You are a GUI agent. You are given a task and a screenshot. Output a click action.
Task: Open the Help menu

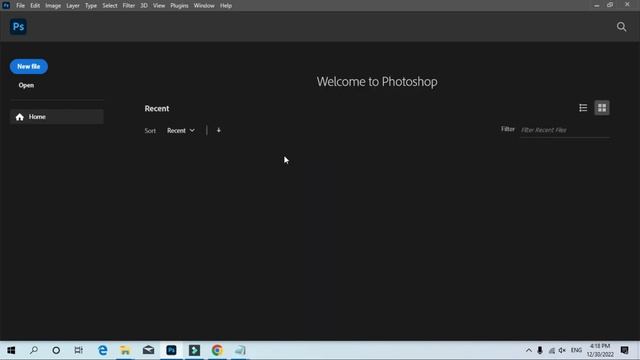tap(226, 6)
